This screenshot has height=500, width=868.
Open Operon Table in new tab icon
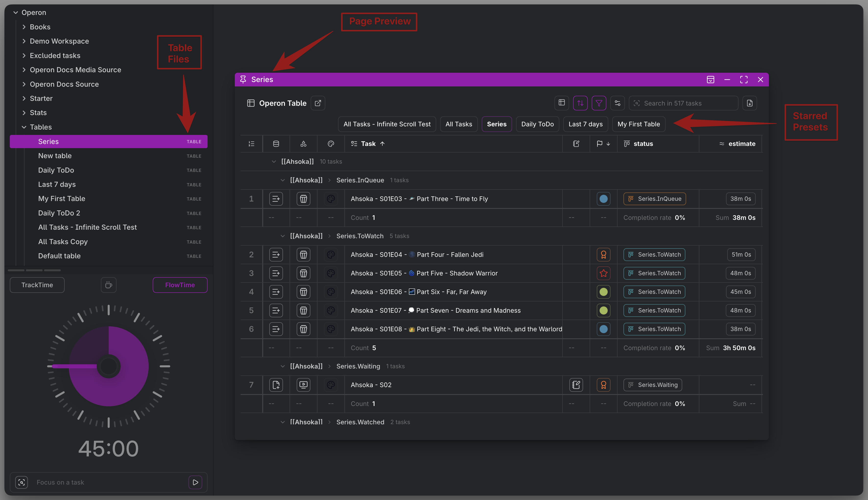click(x=318, y=103)
